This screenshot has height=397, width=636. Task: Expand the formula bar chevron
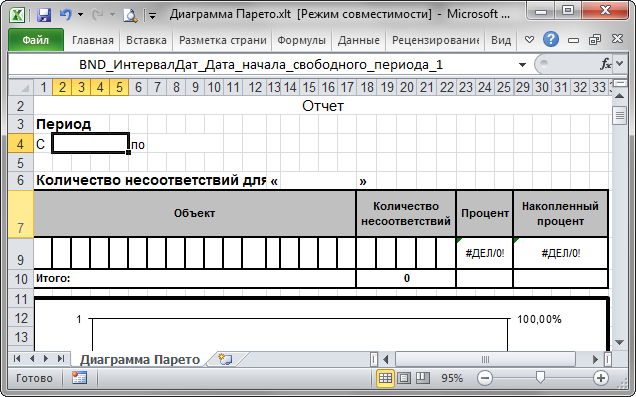coord(620,64)
